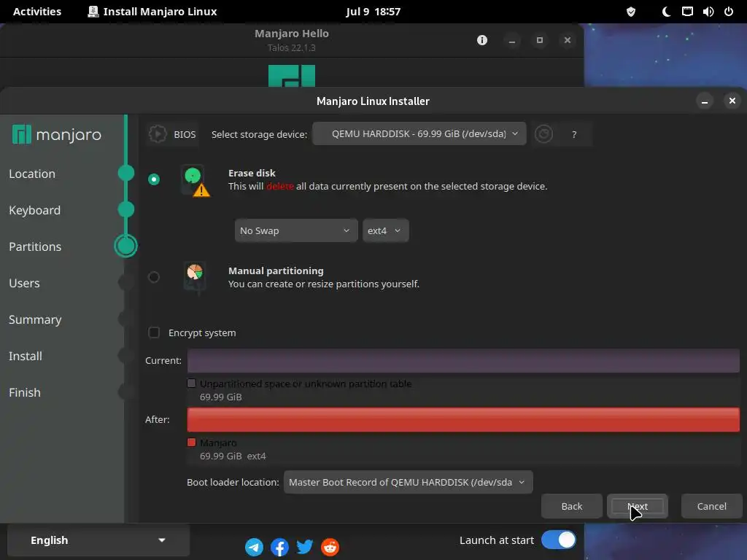Image resolution: width=747 pixels, height=560 pixels.
Task: Click the Erase disk warning drive icon
Action: tap(196, 181)
